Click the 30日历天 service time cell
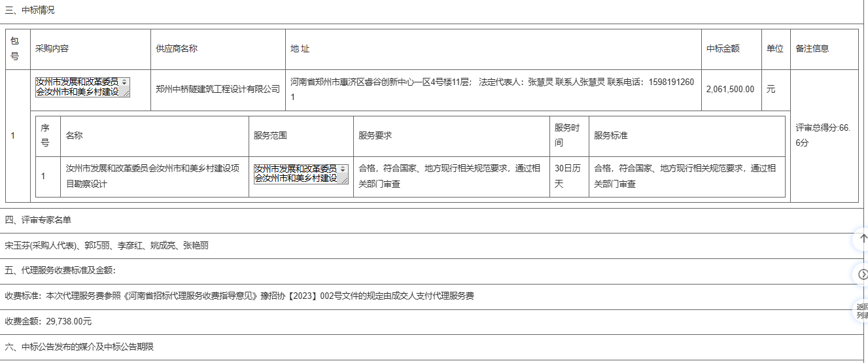 (x=568, y=176)
